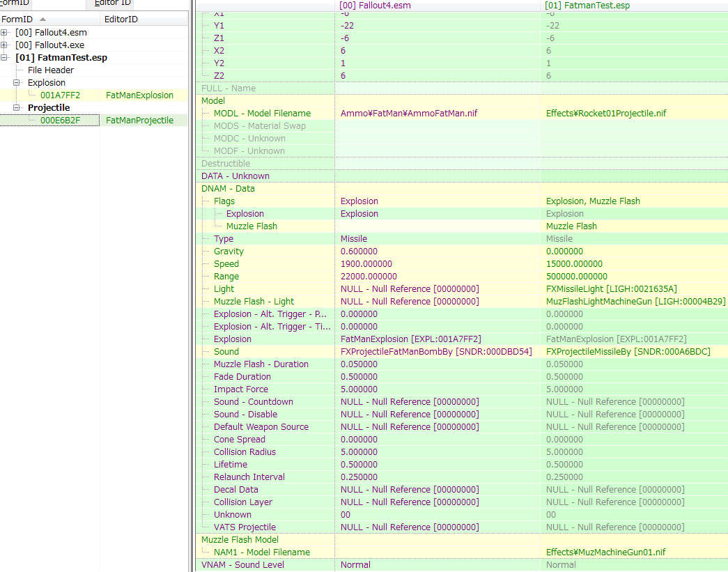Sort by the FormID column header
The image size is (728, 572).
coord(49,19)
